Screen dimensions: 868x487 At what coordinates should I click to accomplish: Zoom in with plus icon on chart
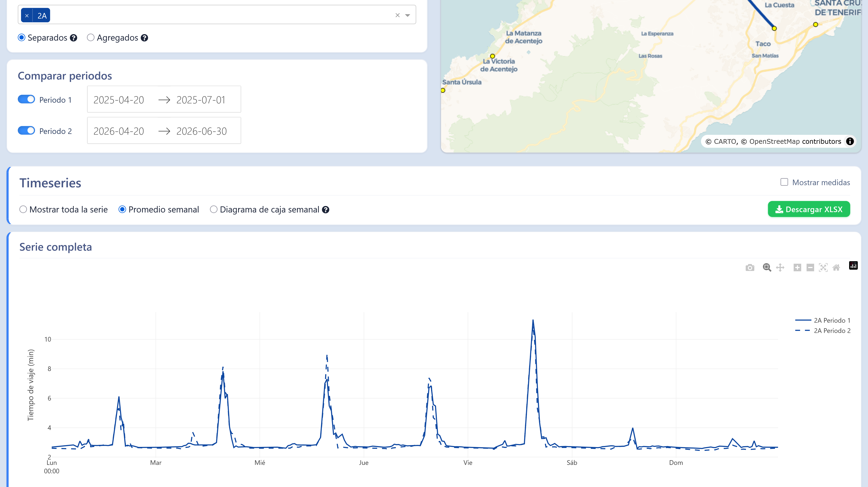(x=797, y=268)
